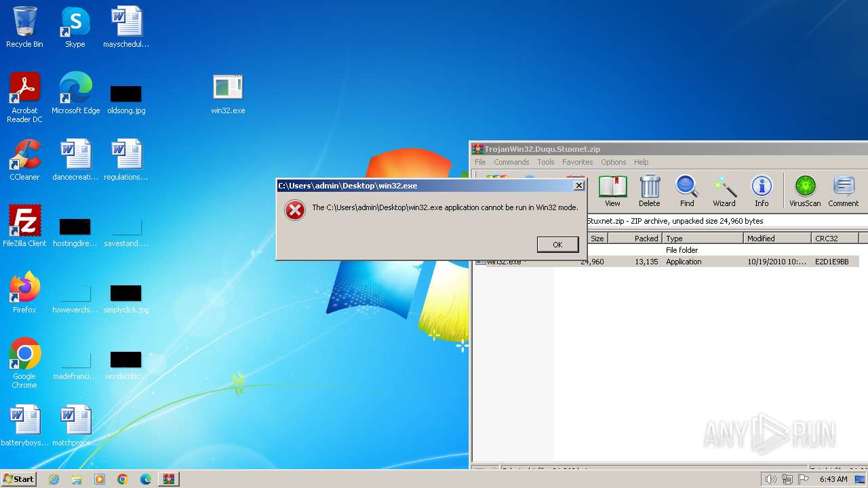Click the network tray icon
Image resolution: width=868 pixels, height=488 pixels.
pos(787,479)
